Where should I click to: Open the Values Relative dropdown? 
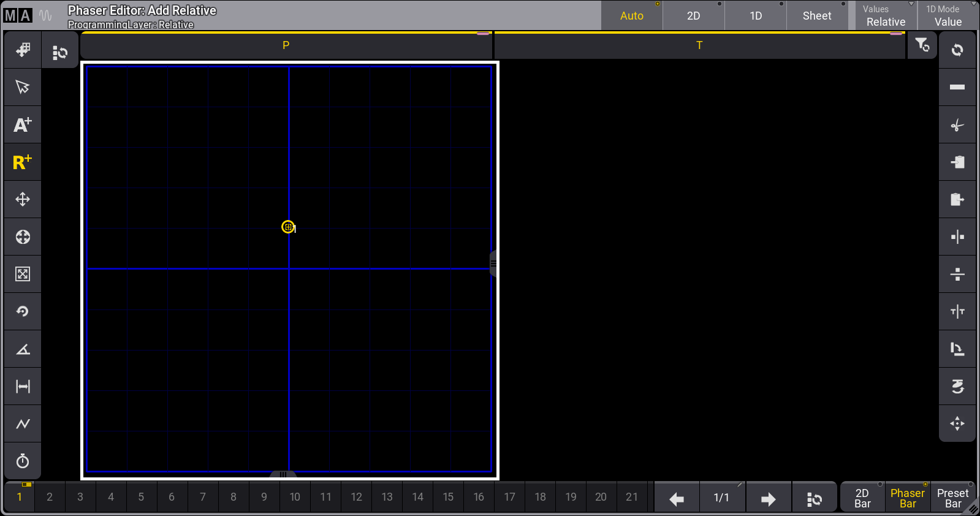tap(885, 16)
